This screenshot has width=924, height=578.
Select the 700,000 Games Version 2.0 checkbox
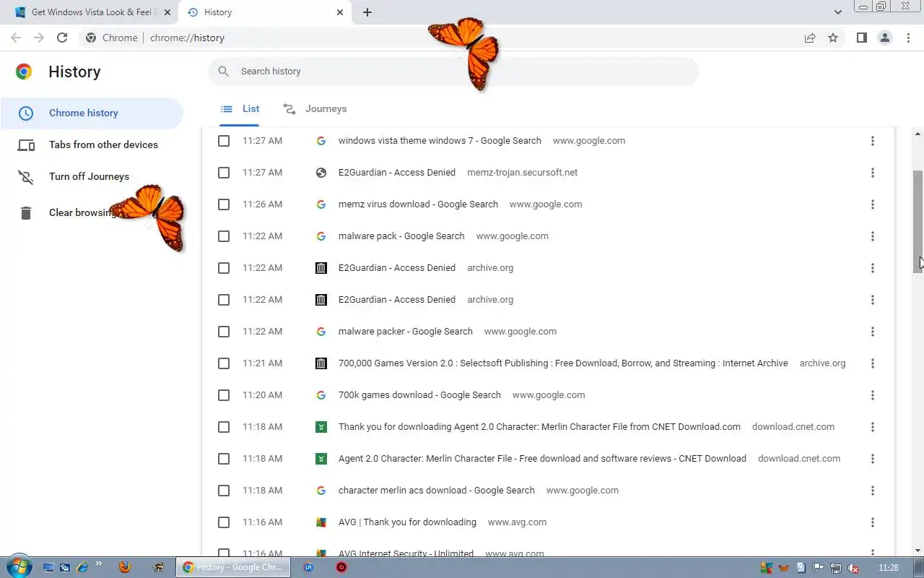(224, 363)
